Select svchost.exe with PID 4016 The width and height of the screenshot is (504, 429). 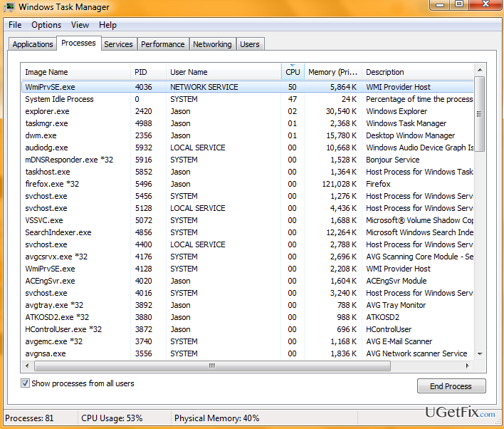[248, 293]
